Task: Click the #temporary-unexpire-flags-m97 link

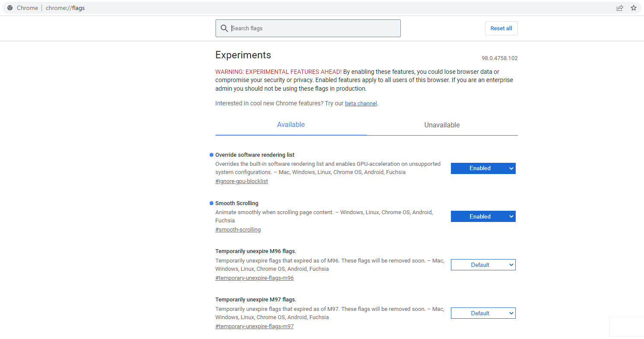Action: 254,326
